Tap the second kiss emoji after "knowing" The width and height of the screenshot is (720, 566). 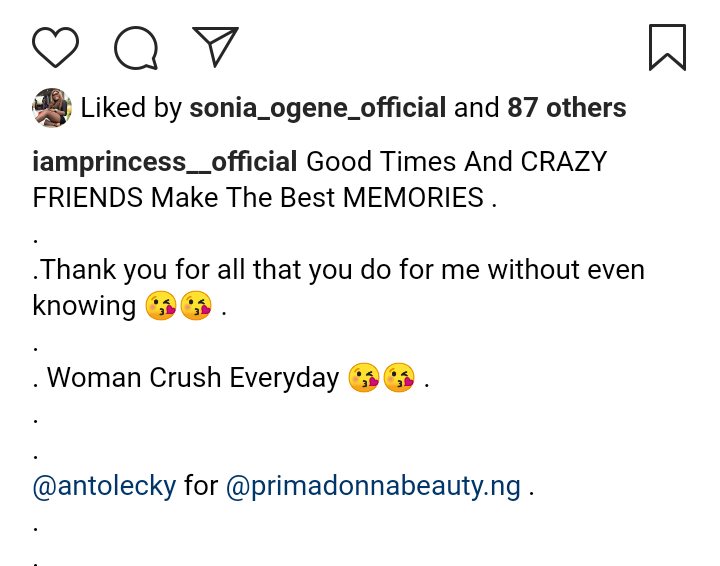pos(196,307)
